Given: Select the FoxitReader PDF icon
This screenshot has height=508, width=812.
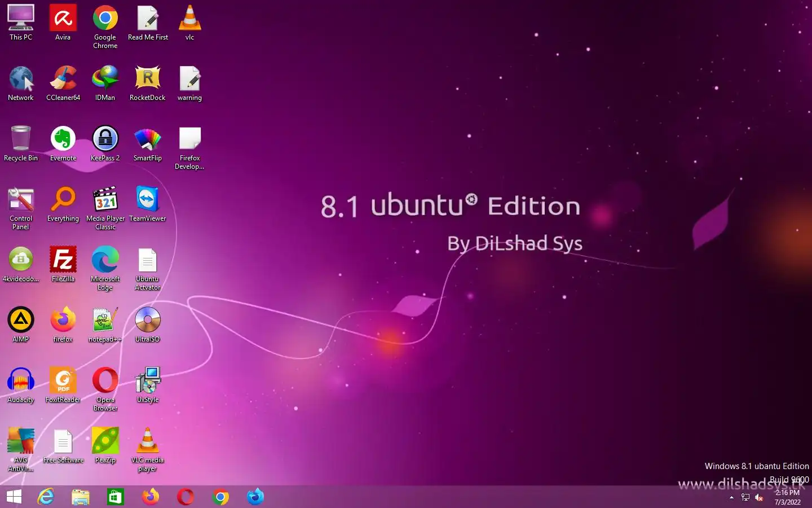Looking at the screenshot, I should coord(63,386).
